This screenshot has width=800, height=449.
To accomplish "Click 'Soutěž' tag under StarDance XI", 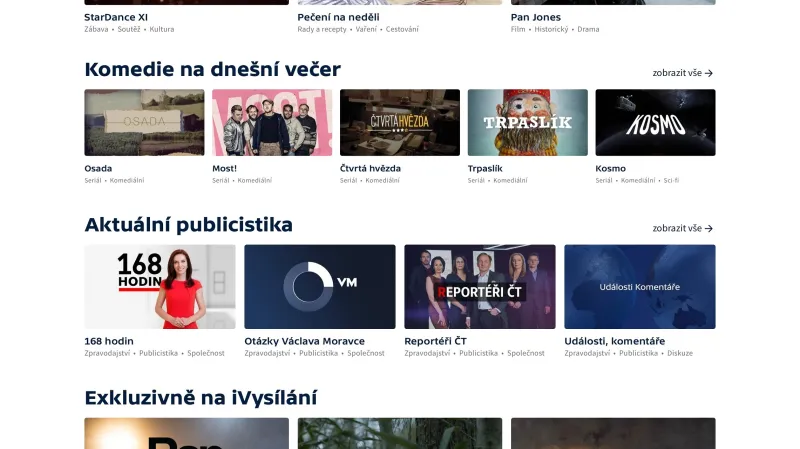I will (129, 30).
